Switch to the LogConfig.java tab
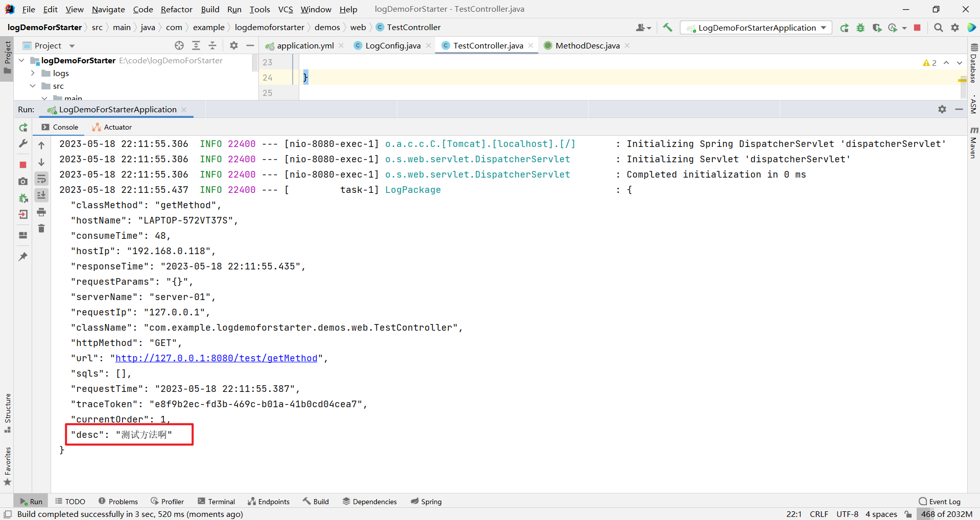This screenshot has height=520, width=980. [x=392, y=45]
